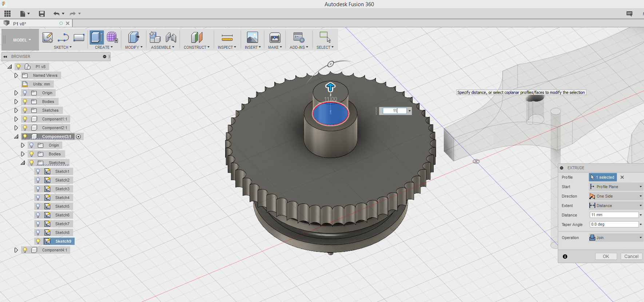Toggle visibility bulb for Component2:1

25,128
